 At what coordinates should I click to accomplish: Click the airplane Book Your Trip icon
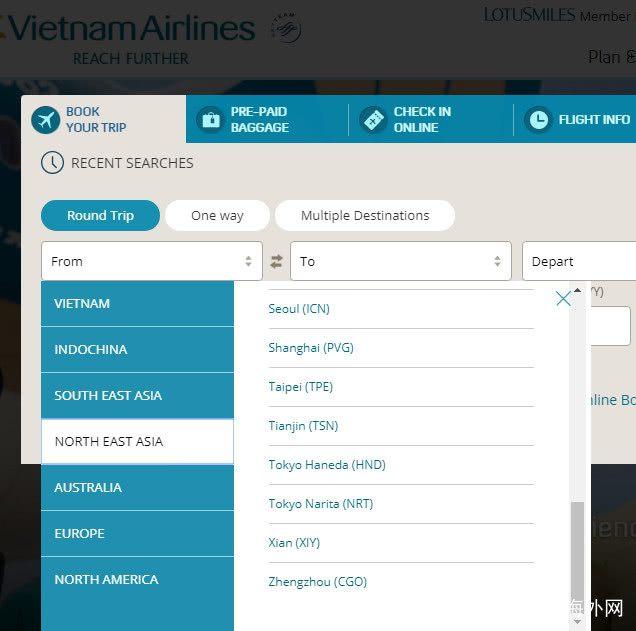pos(46,120)
